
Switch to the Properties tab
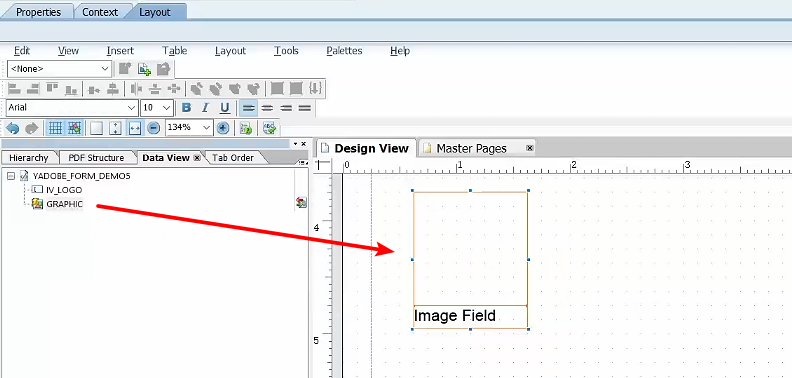[38, 12]
